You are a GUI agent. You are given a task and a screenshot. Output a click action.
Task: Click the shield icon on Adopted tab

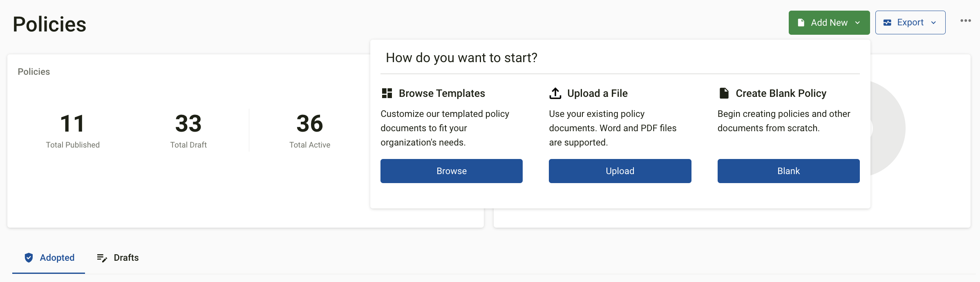[29, 257]
